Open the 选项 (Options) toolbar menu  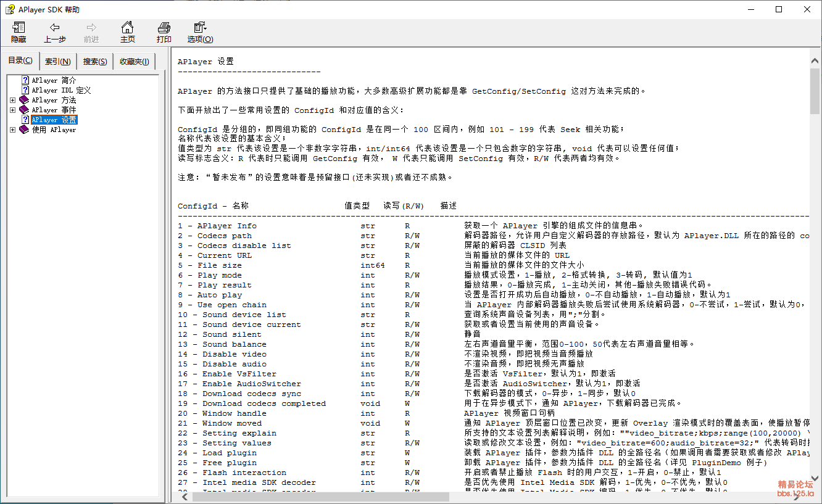click(200, 32)
